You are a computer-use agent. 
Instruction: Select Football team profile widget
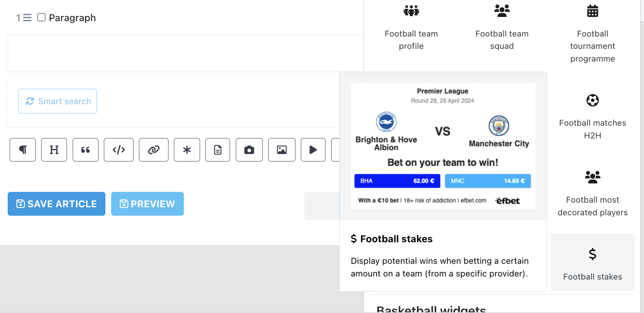pos(411,28)
